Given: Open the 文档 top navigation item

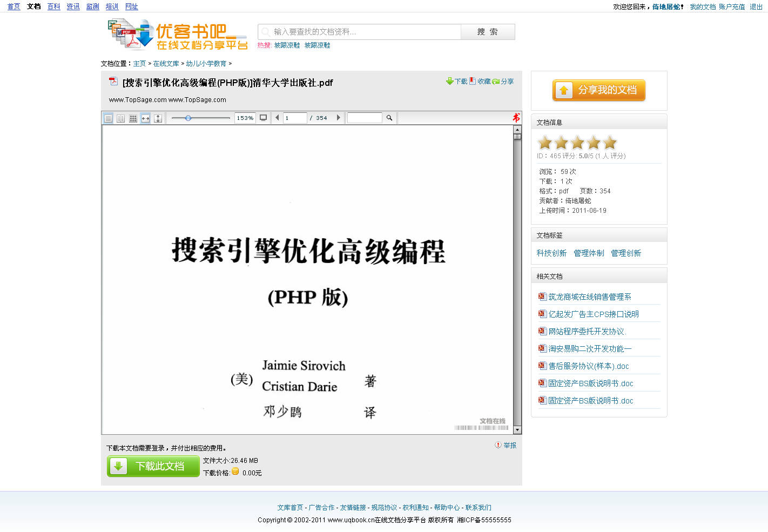Looking at the screenshot, I should click(34, 6).
